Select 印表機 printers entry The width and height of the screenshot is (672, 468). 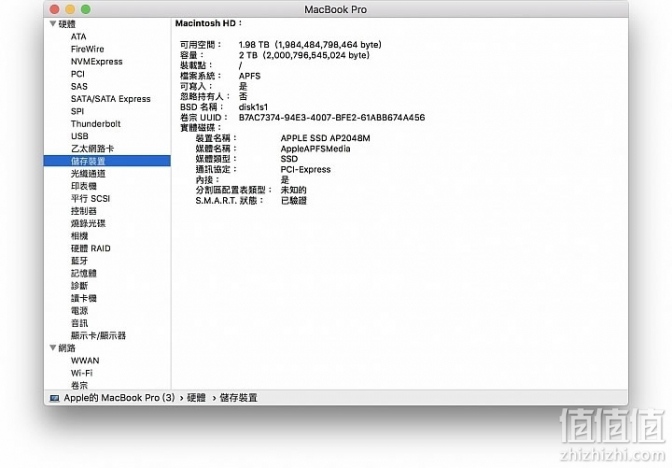pos(84,186)
